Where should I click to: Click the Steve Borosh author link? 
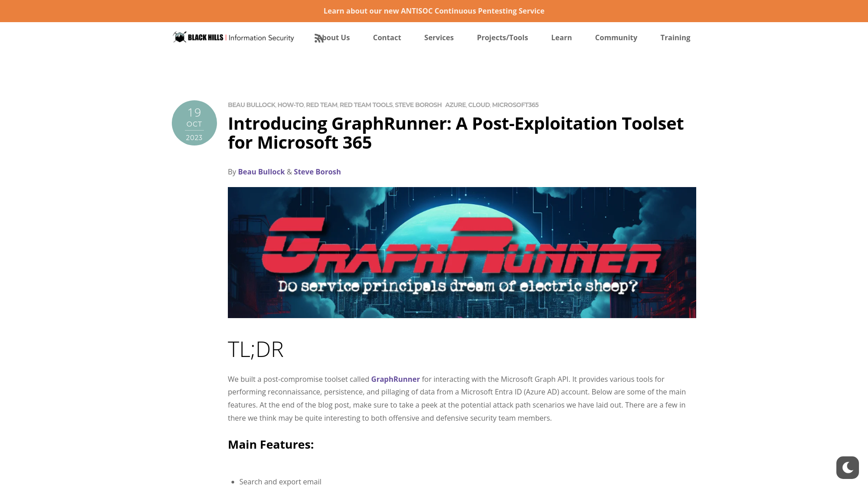click(317, 172)
